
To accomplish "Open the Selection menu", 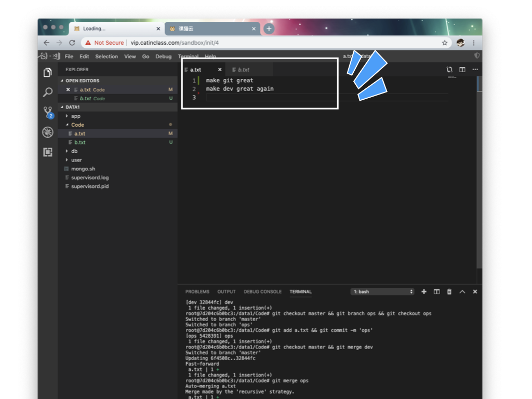I will pos(107,56).
